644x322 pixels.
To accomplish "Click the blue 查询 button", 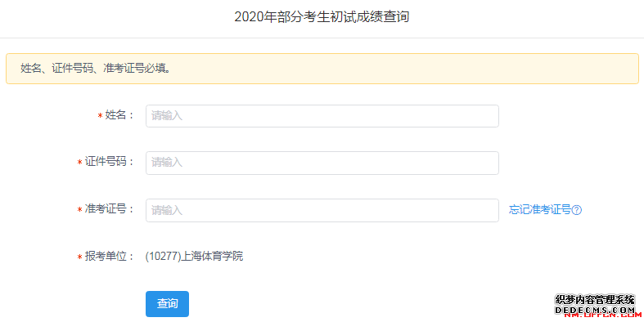I will (x=167, y=304).
